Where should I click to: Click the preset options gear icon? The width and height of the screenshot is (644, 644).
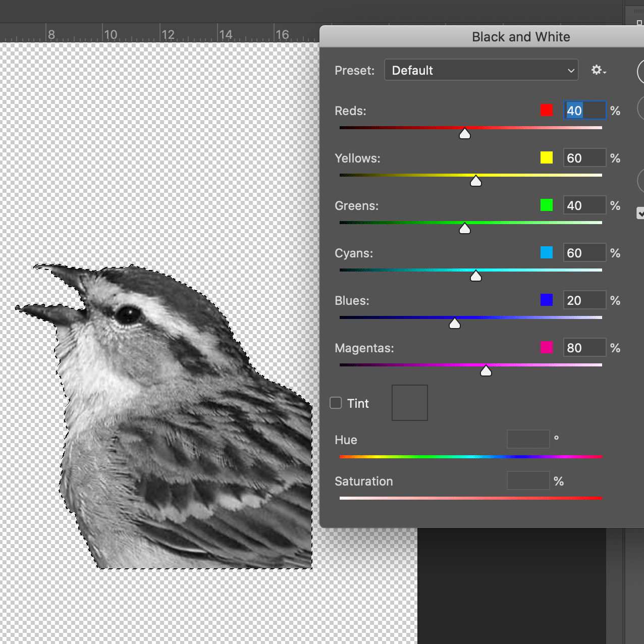point(598,70)
